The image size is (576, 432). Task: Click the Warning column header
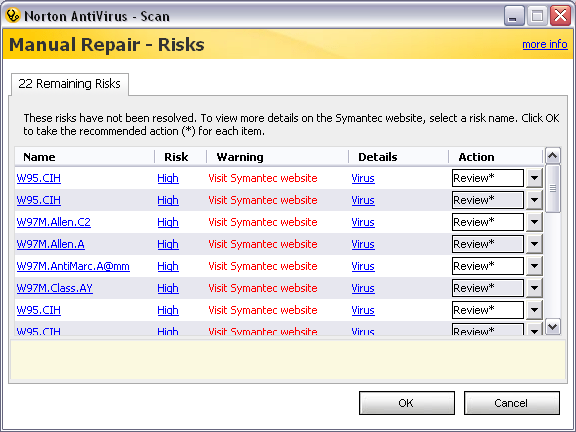pyautogui.click(x=240, y=157)
